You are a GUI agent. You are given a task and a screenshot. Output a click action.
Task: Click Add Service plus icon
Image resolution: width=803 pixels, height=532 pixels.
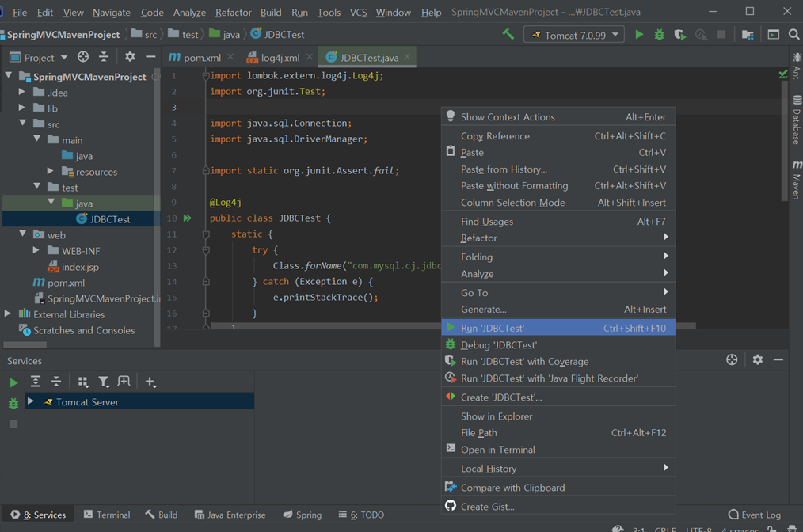[x=150, y=382]
